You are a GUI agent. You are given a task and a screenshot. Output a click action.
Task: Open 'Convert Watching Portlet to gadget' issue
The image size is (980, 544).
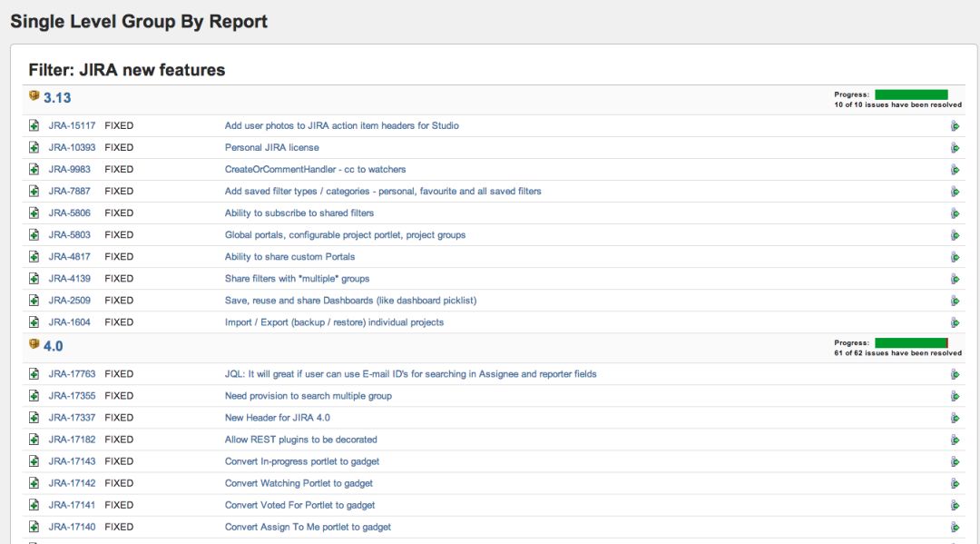pyautogui.click(x=299, y=483)
